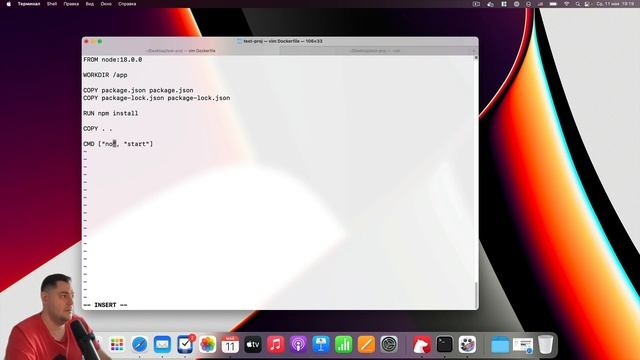This screenshot has height=360, width=640.
Task: Open Apple TV from the Dock
Action: point(253,344)
